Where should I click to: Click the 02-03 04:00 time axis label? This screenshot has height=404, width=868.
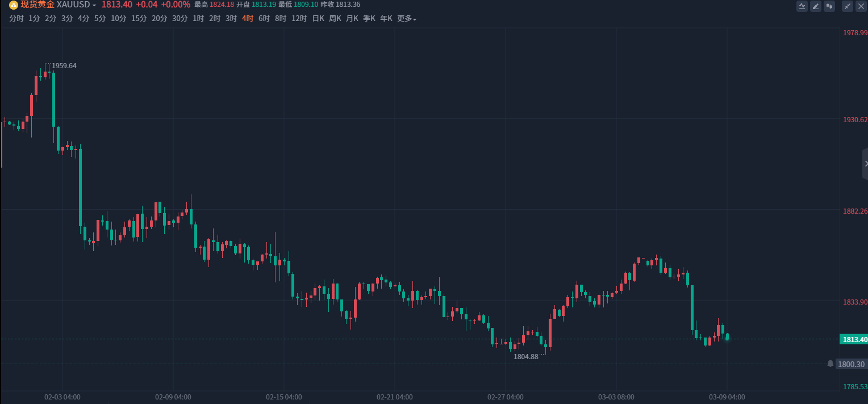point(62,397)
